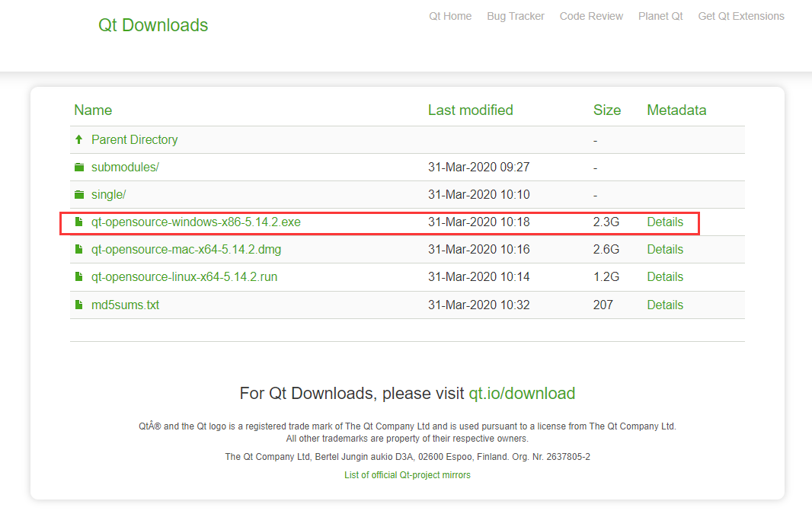Go to Code Review in top navigation
The height and width of the screenshot is (514, 812).
[591, 16]
